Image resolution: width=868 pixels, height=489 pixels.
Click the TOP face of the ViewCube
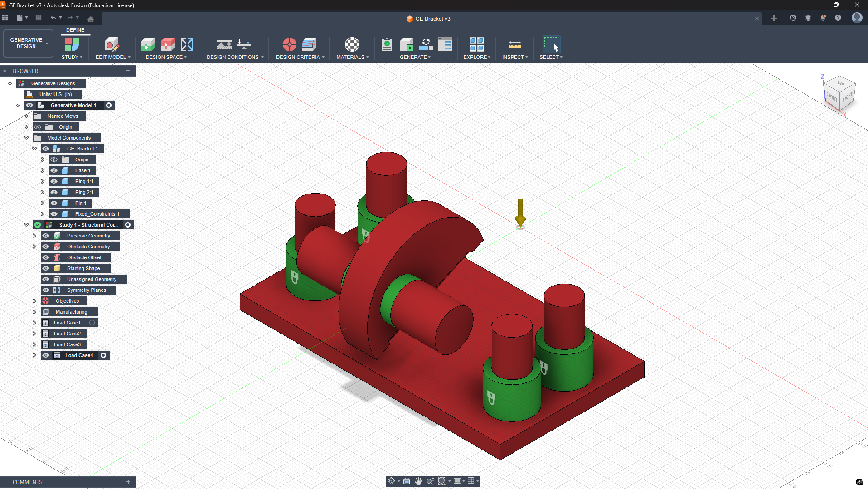[840, 83]
